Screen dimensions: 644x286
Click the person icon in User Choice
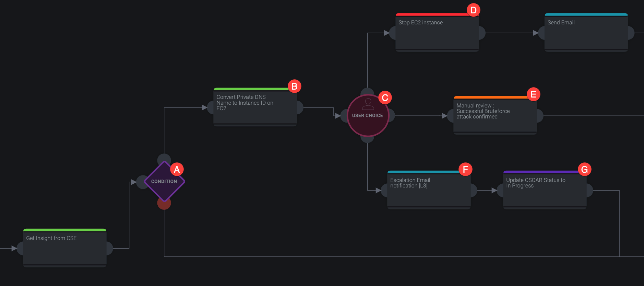(368, 104)
